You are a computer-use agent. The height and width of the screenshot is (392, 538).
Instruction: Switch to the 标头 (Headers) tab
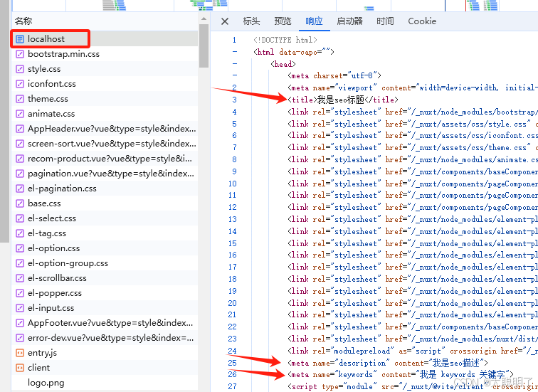[x=251, y=21]
